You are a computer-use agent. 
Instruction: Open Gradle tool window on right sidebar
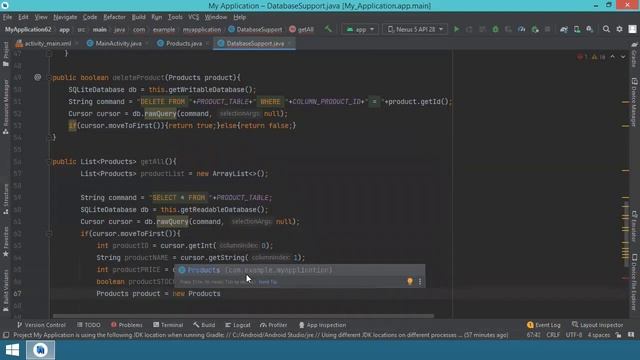[x=634, y=55]
